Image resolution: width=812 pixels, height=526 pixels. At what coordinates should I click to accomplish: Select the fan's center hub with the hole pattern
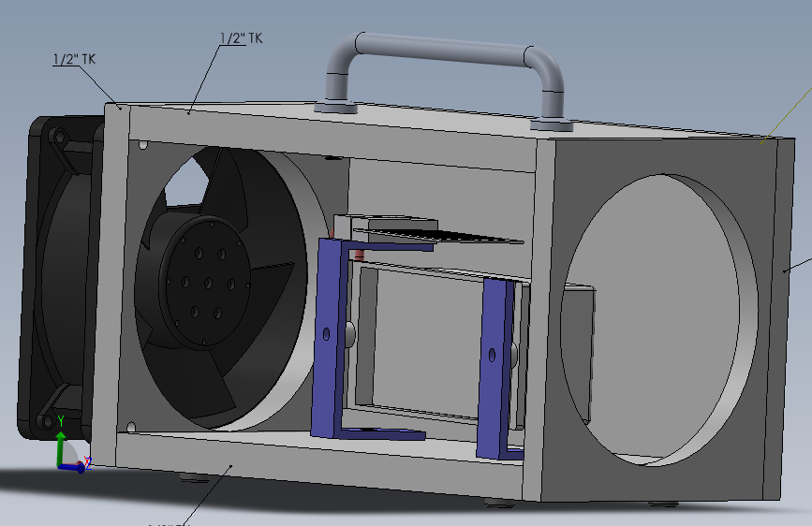pyautogui.click(x=206, y=282)
